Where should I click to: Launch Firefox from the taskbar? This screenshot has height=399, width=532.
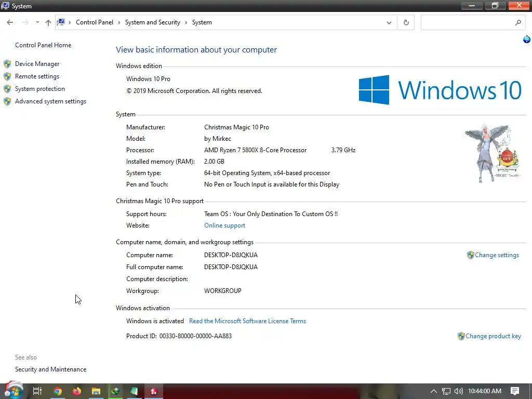click(77, 391)
